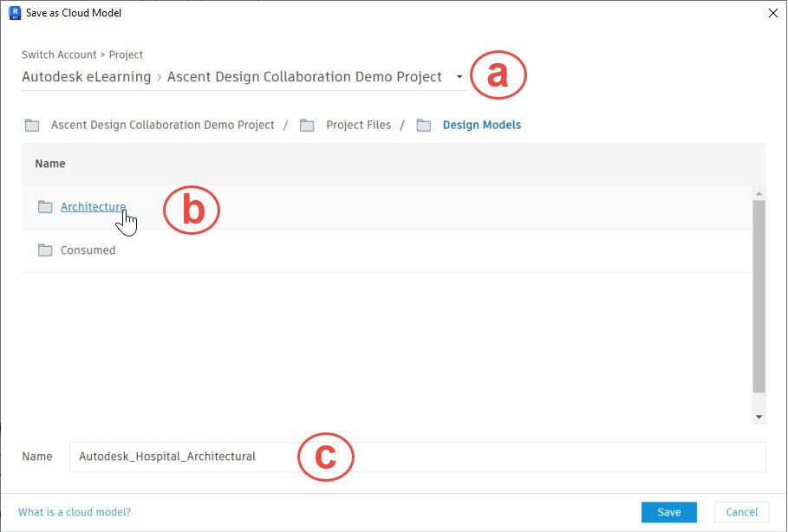Click the scrollbar down arrow
The height and width of the screenshot is (532, 788).
pyautogui.click(x=759, y=417)
